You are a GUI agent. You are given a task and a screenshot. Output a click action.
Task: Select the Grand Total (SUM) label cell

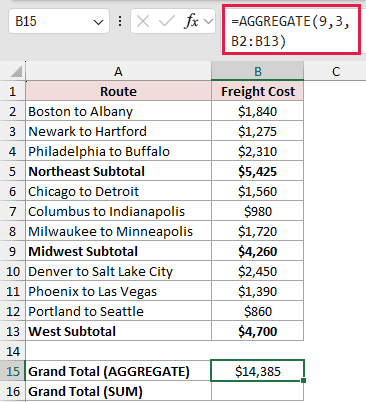(118, 391)
